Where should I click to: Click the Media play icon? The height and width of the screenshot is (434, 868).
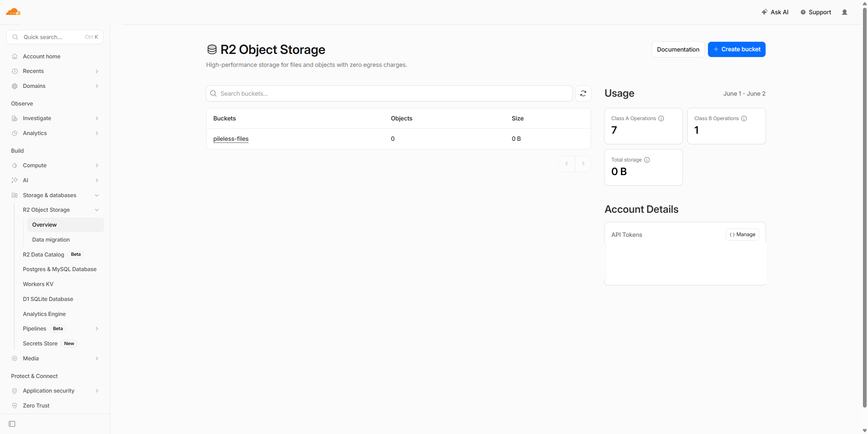(x=15, y=358)
